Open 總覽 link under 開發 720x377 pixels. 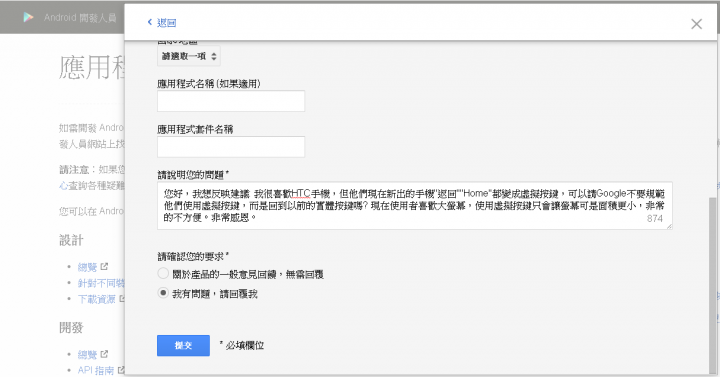click(87, 354)
